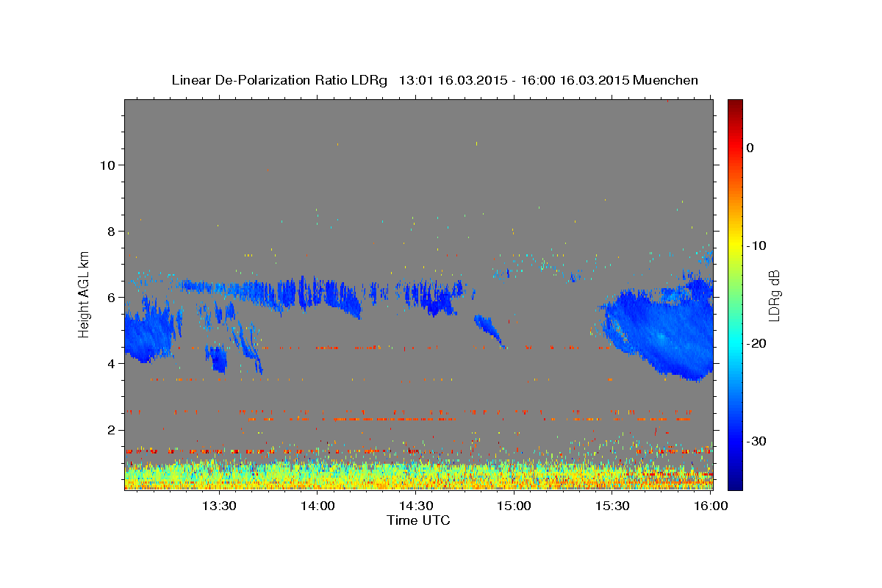Viewport: 882px width, 588px height.
Task: Select the 14:00 time axis label
Action: 317,506
